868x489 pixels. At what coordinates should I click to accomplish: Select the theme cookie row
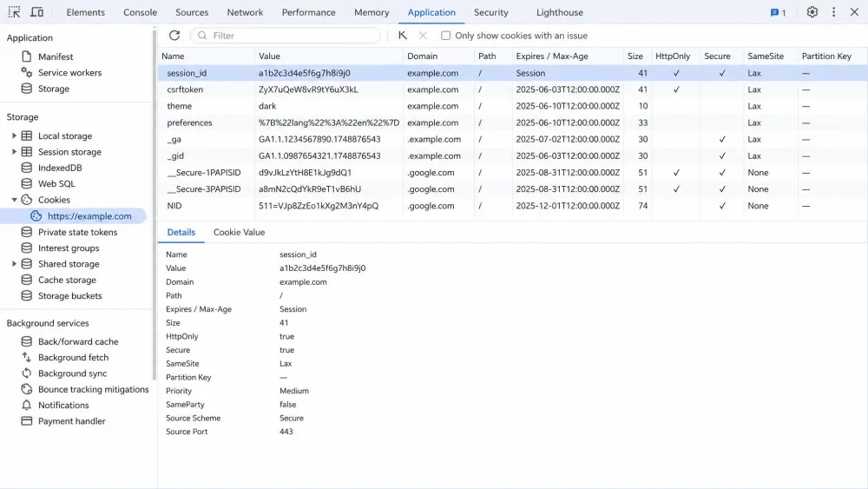(513, 106)
